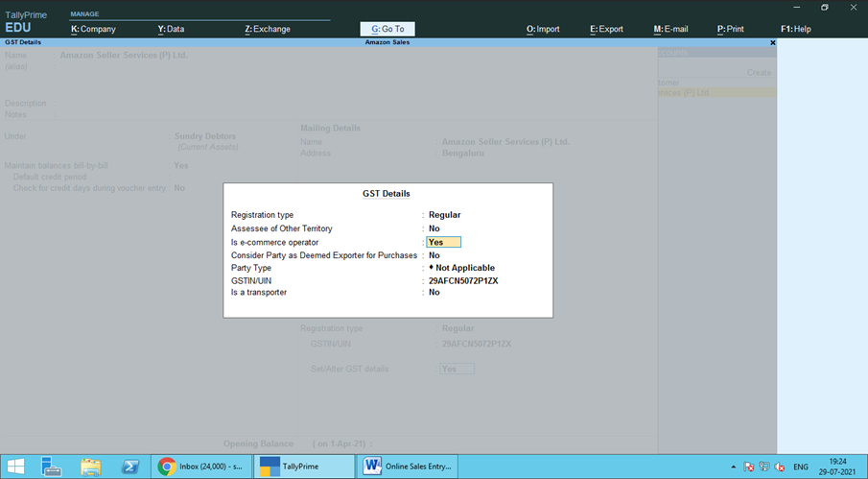This screenshot has width=868, height=479.
Task: Click the Set/Alter GST details Yes field
Action: (457, 369)
